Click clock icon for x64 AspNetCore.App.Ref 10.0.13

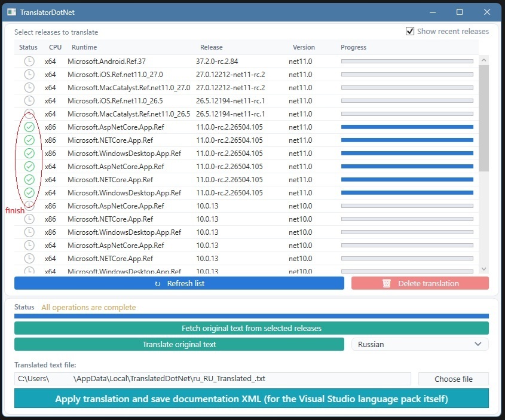coord(29,245)
